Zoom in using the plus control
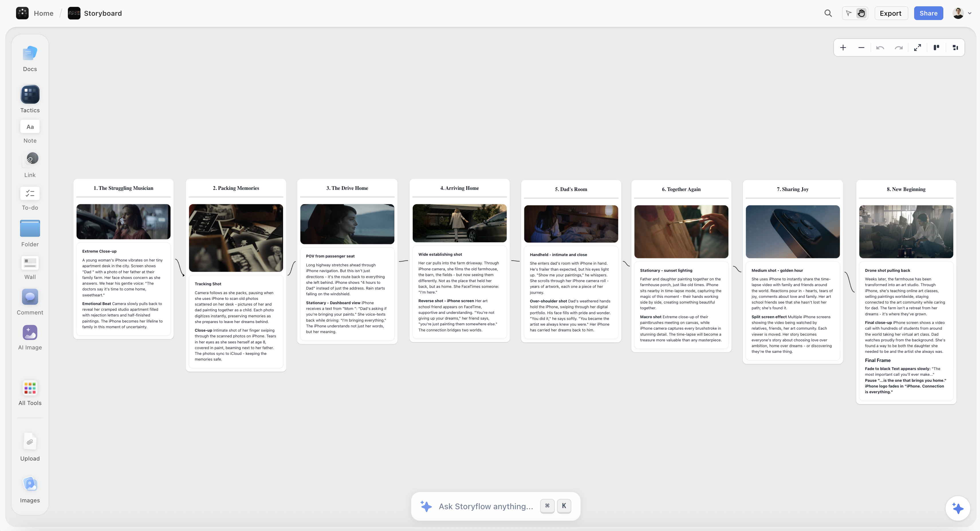980x531 pixels. click(x=843, y=48)
